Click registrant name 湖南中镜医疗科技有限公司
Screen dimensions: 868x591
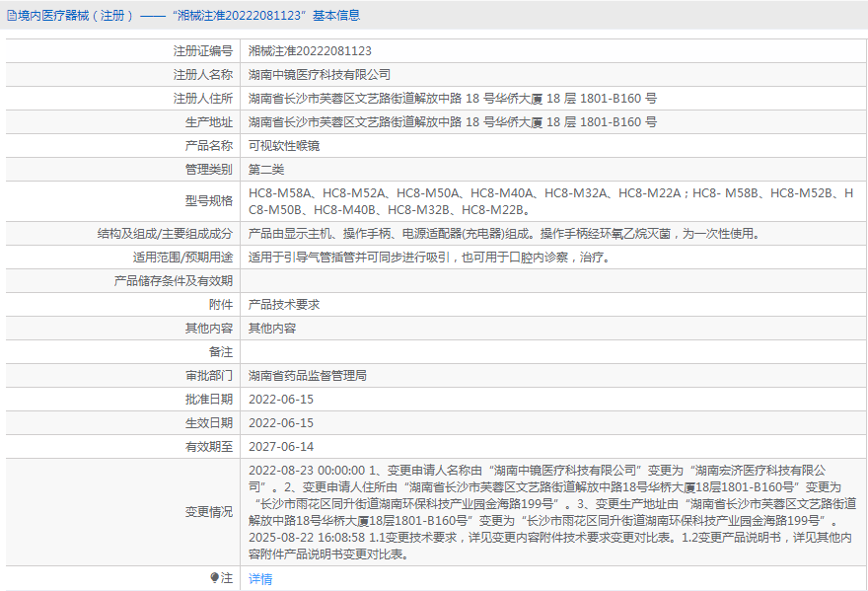tap(320, 74)
